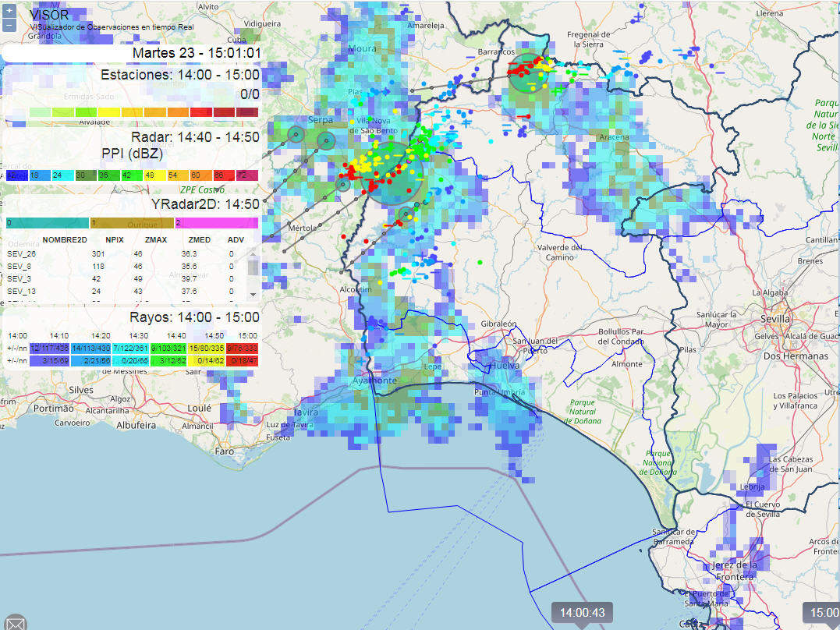Select the SEV_26 table row
The image size is (840, 630).
pyautogui.click(x=124, y=254)
